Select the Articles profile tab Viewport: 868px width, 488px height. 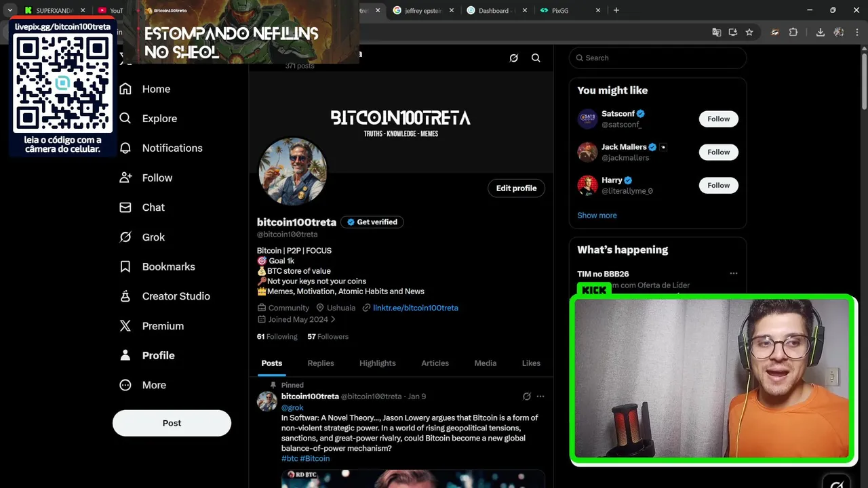435,363
